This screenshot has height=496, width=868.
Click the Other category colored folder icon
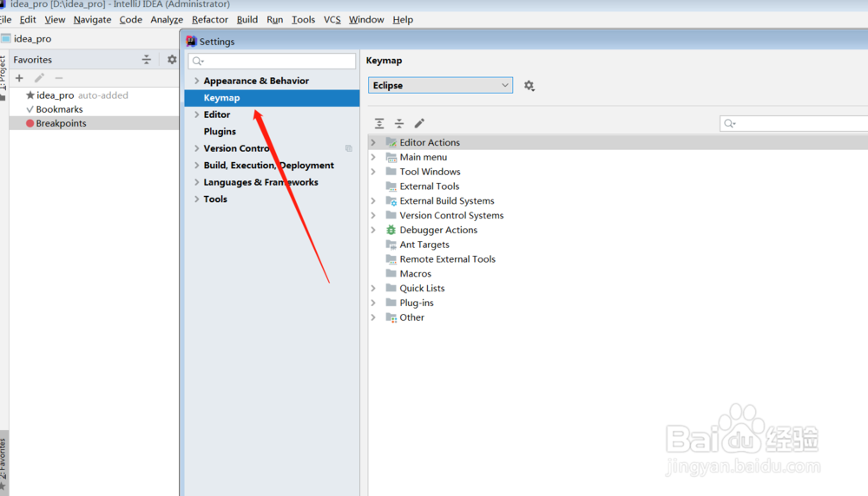click(x=391, y=317)
